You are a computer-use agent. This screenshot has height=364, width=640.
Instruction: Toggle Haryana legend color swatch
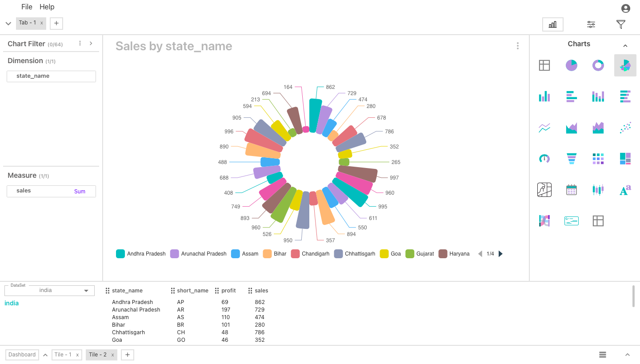[x=443, y=254]
